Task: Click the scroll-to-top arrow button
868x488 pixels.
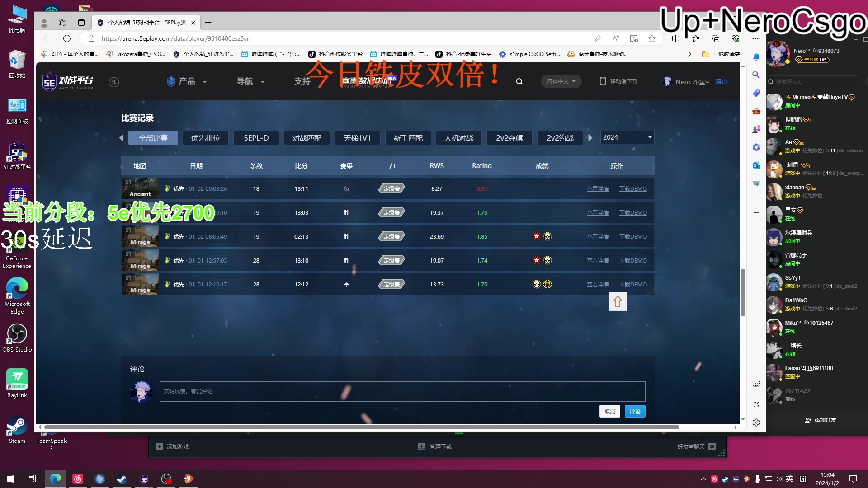Action: click(x=618, y=302)
